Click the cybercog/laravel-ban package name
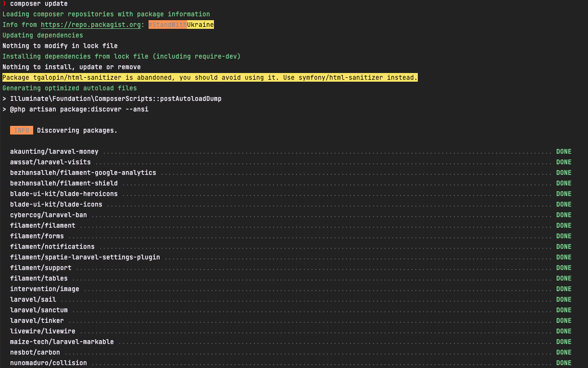588x368 pixels. pos(48,215)
